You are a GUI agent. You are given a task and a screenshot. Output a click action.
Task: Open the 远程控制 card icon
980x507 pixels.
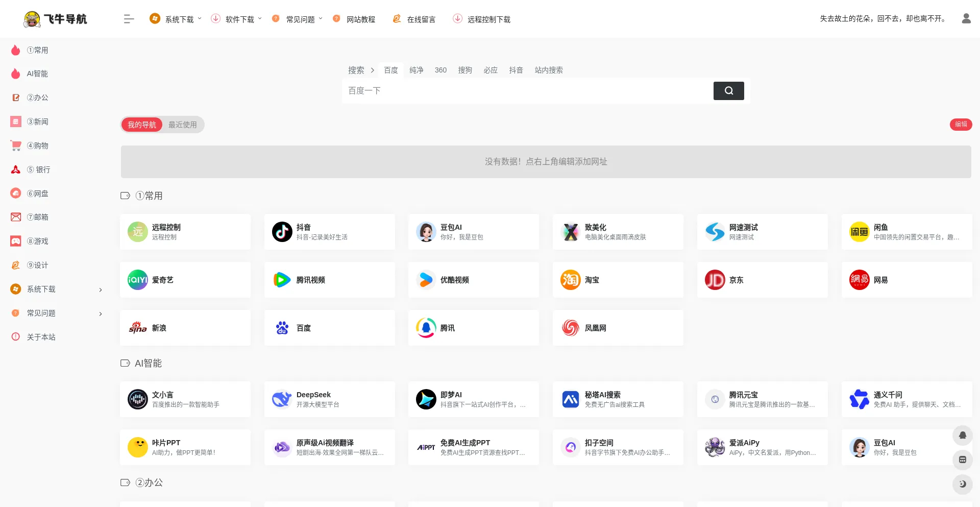point(137,232)
